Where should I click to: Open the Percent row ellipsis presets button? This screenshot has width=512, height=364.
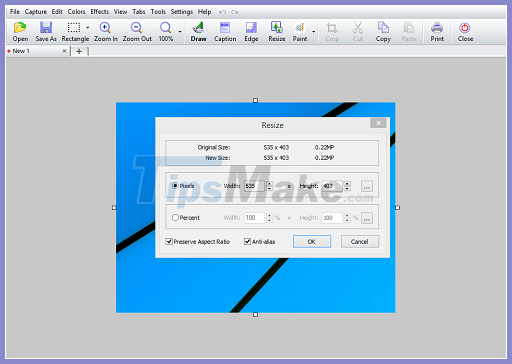click(367, 218)
